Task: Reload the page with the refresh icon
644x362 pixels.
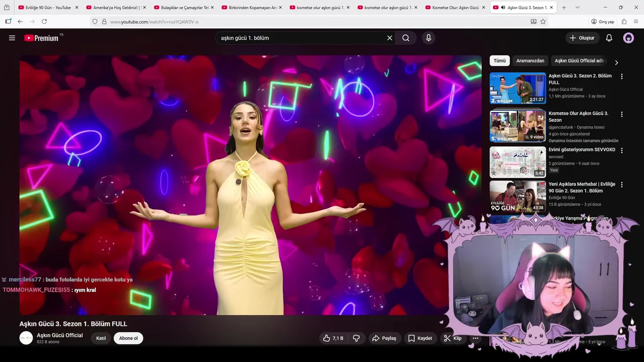Action: 44,22
